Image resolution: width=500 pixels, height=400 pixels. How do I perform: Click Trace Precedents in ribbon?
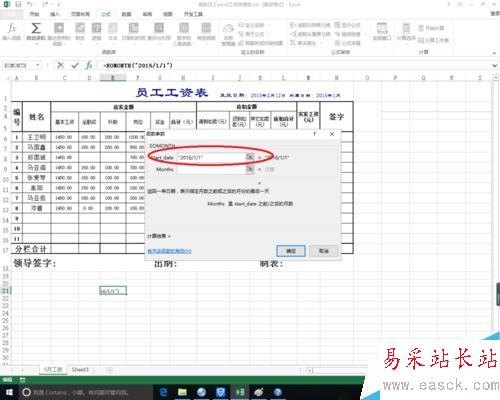310,25
